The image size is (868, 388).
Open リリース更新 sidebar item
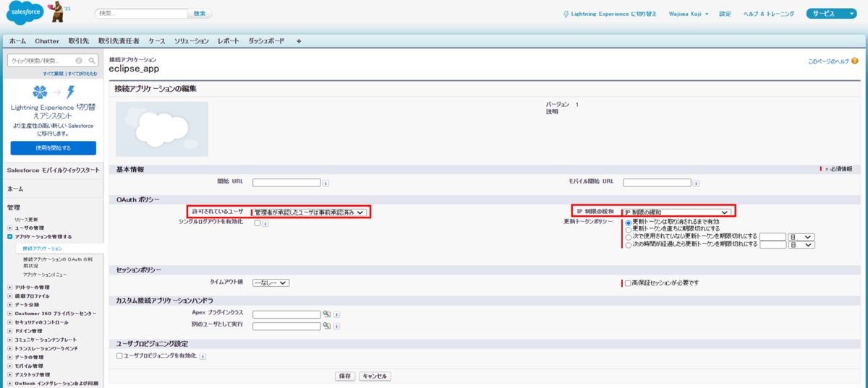coord(26,219)
